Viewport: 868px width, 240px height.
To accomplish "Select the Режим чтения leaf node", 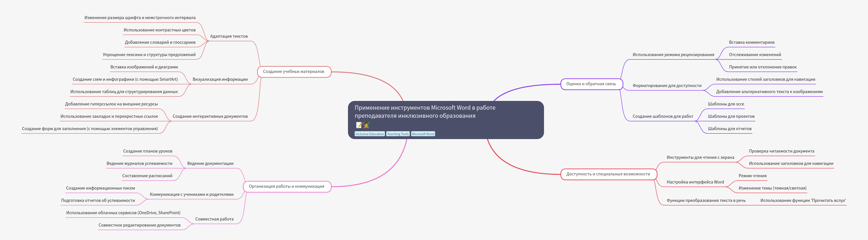I will [x=752, y=176].
